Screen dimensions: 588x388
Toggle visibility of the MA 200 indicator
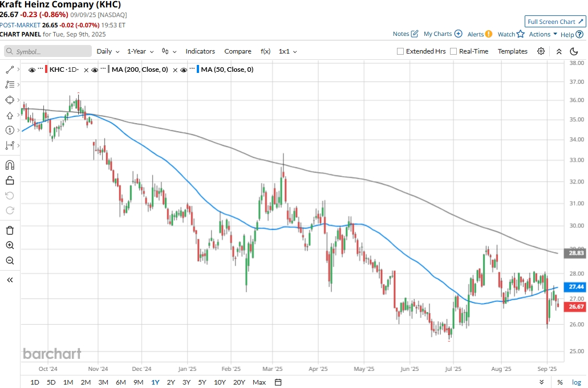[95, 70]
